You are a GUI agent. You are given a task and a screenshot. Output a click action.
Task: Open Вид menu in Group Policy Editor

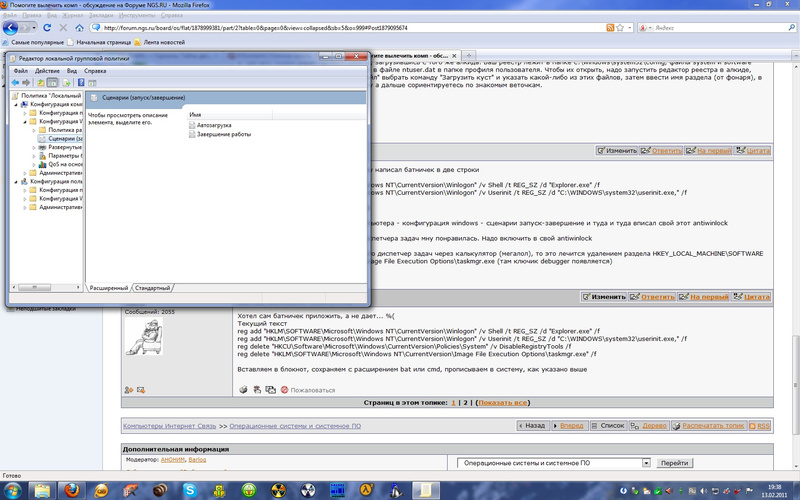pos(72,71)
